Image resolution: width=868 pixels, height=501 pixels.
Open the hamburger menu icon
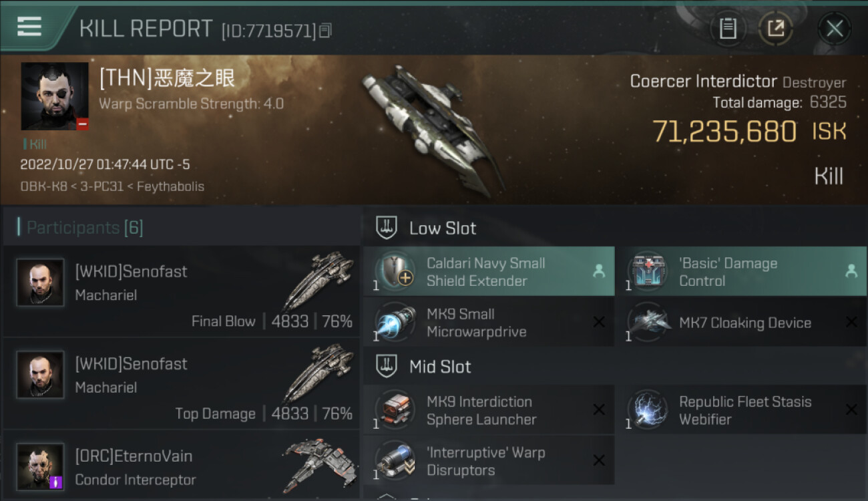coord(29,27)
